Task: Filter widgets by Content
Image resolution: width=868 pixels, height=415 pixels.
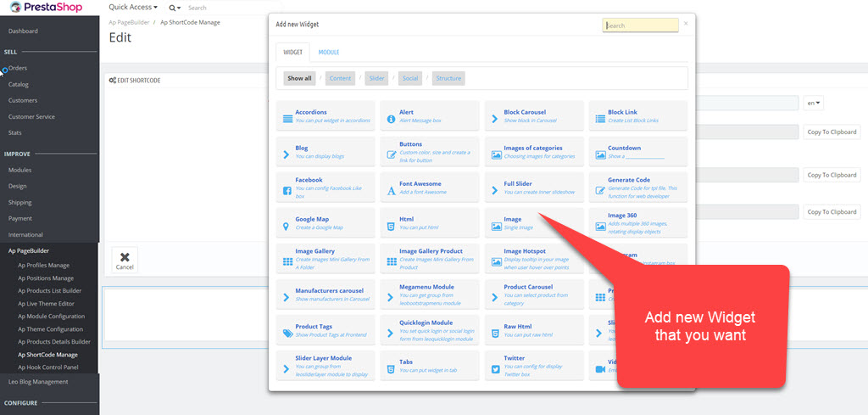Action: coord(341,78)
